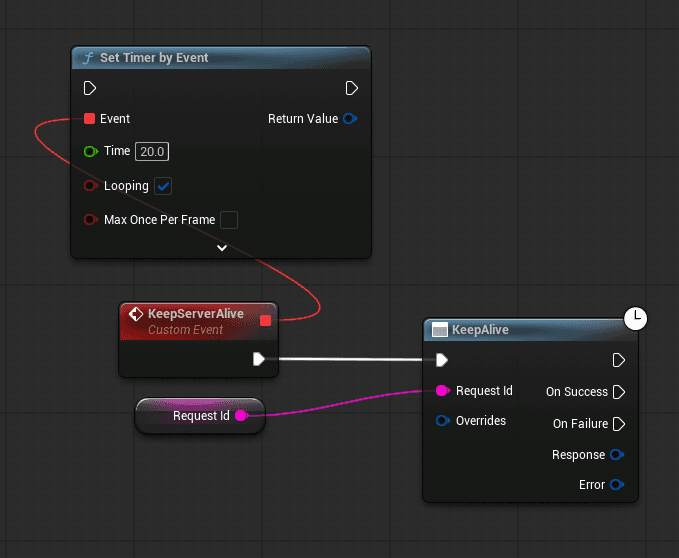
Task: Enable the Max Once Per Frame checkbox
Action: click(229, 220)
